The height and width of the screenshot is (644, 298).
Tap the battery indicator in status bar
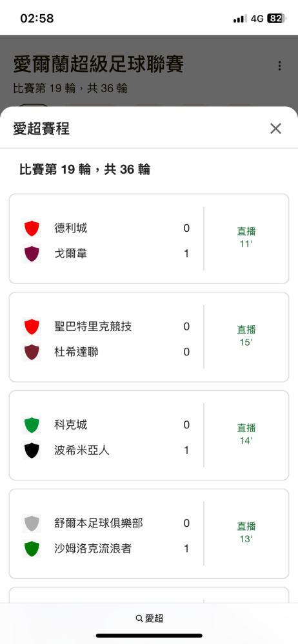[276, 19]
